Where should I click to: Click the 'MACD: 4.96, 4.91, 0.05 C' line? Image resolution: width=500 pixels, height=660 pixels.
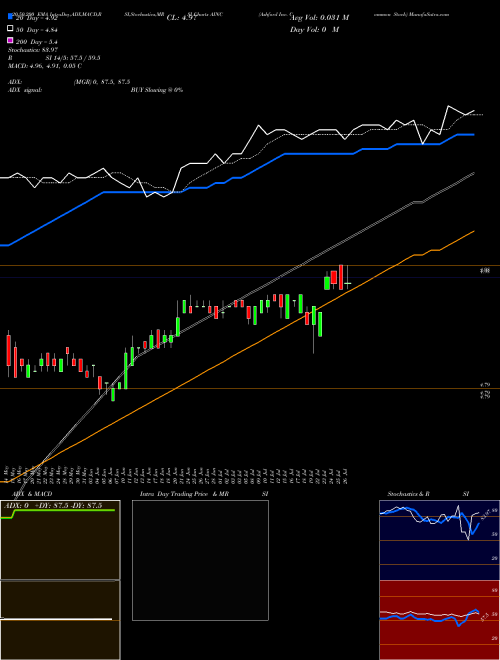coord(45,66)
